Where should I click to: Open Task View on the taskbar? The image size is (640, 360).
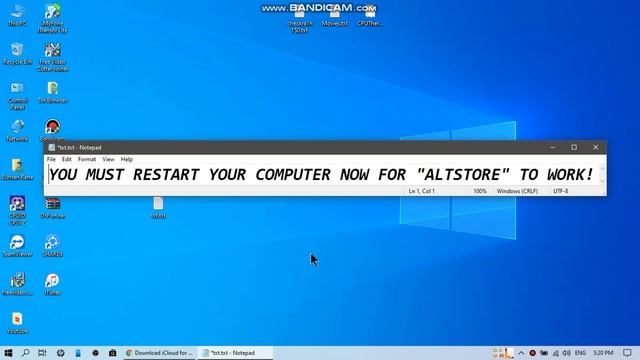pyautogui.click(x=42, y=353)
